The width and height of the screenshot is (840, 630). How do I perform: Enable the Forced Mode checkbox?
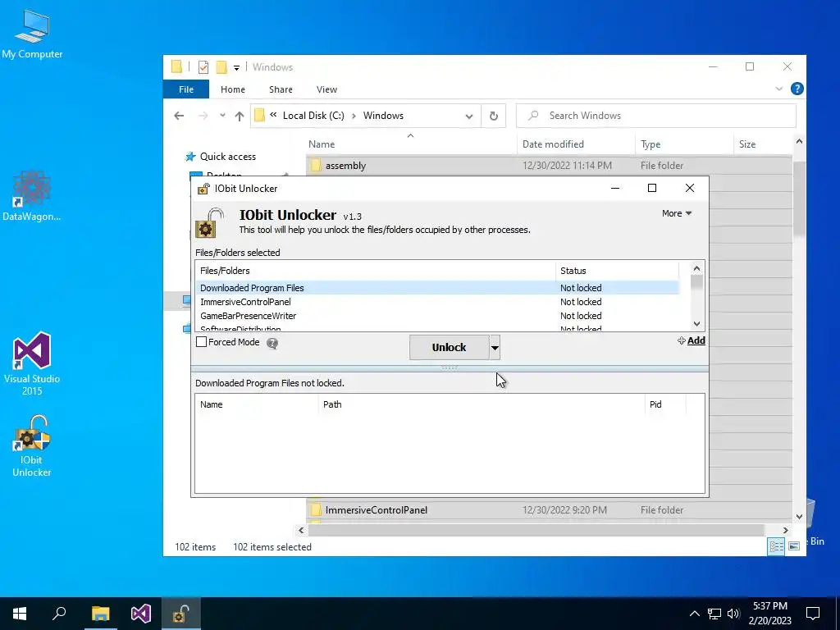click(202, 342)
